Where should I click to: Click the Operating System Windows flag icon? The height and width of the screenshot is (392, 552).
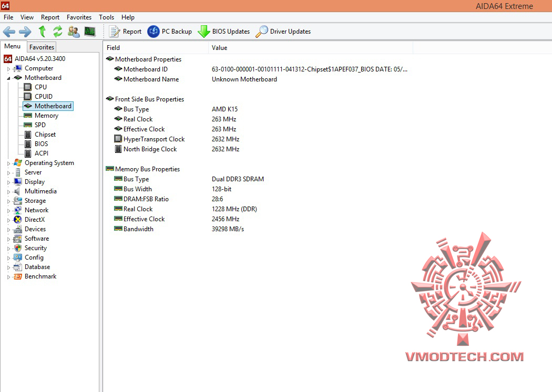pos(18,162)
